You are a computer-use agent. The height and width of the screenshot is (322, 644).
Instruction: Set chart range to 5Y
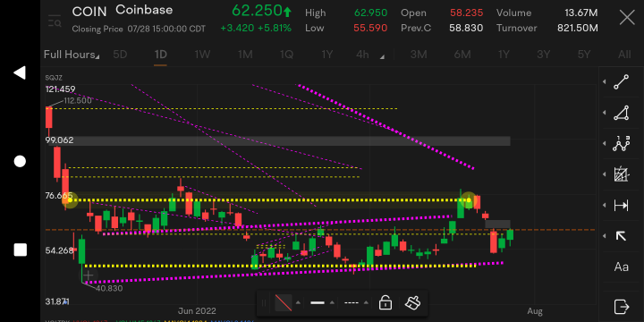click(583, 55)
